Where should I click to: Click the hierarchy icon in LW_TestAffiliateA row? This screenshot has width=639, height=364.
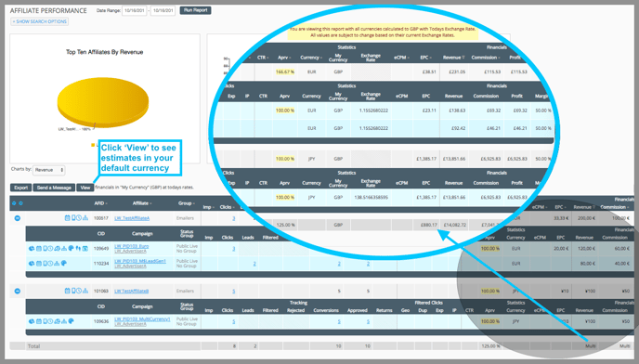[x=85, y=218]
